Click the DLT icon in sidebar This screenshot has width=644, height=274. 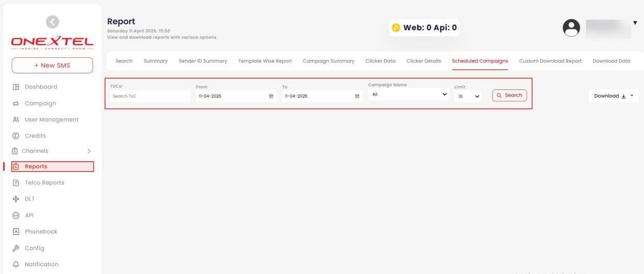(16, 199)
